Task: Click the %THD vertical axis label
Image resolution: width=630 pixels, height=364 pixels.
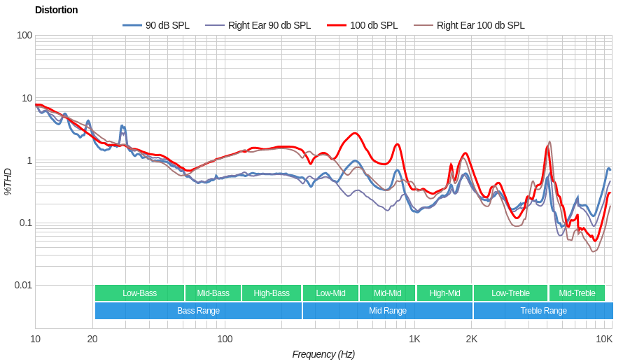Action: (x=8, y=181)
